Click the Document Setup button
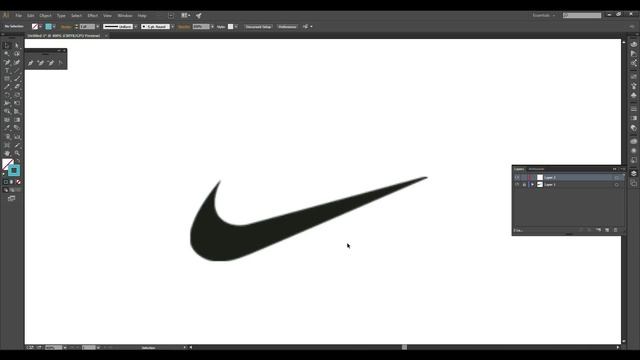Screen dimensions: 640x360 pos(258,27)
